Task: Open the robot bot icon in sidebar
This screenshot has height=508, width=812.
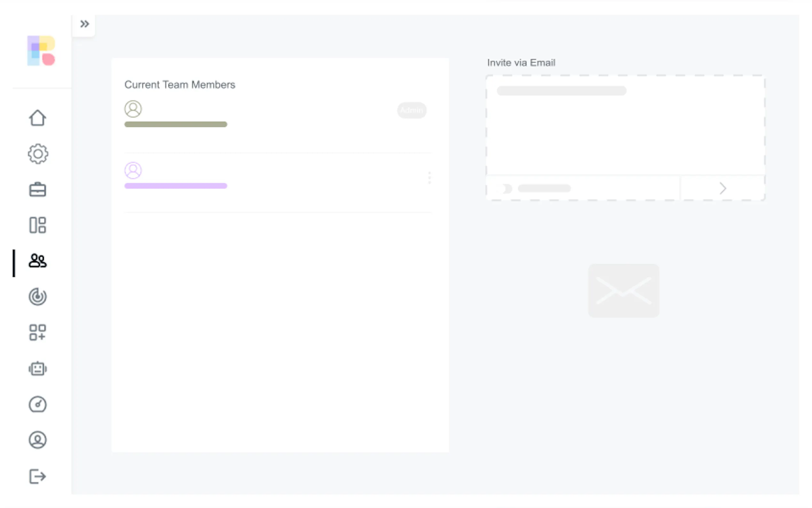Action: 37,369
